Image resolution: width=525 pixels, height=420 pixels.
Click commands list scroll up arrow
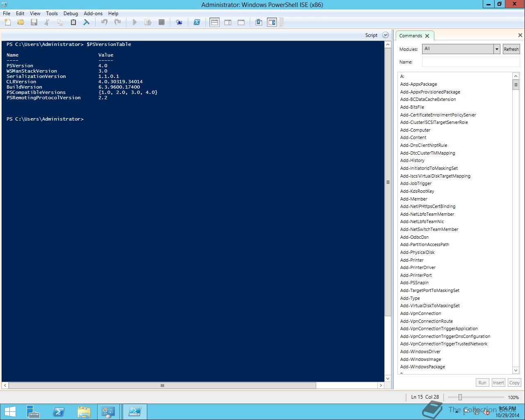(x=516, y=76)
